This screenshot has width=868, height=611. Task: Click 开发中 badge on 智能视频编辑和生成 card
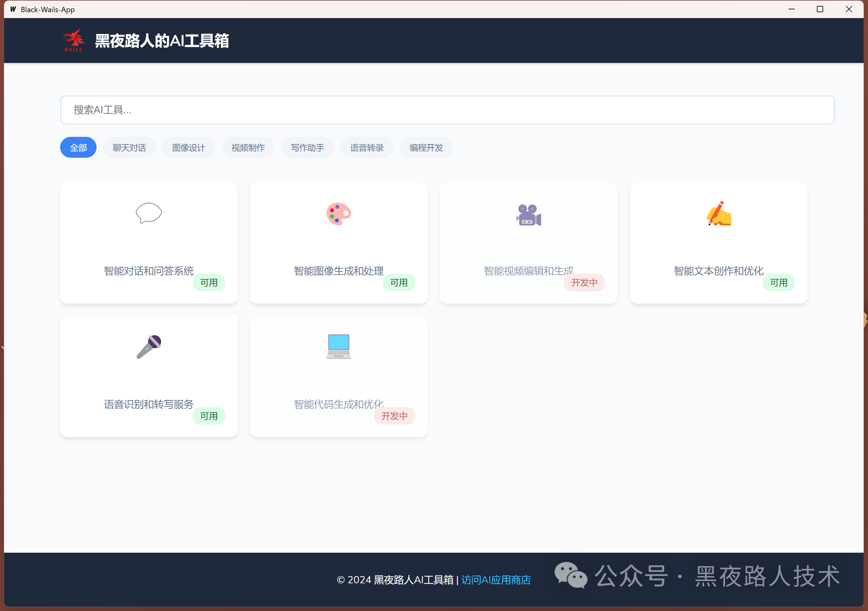click(x=584, y=283)
